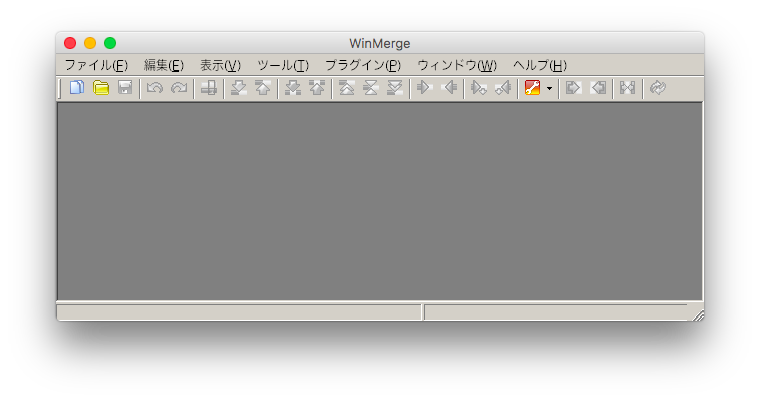The width and height of the screenshot is (760, 401).
Task: Go to the next difference (down arrow)
Action: tap(238, 88)
